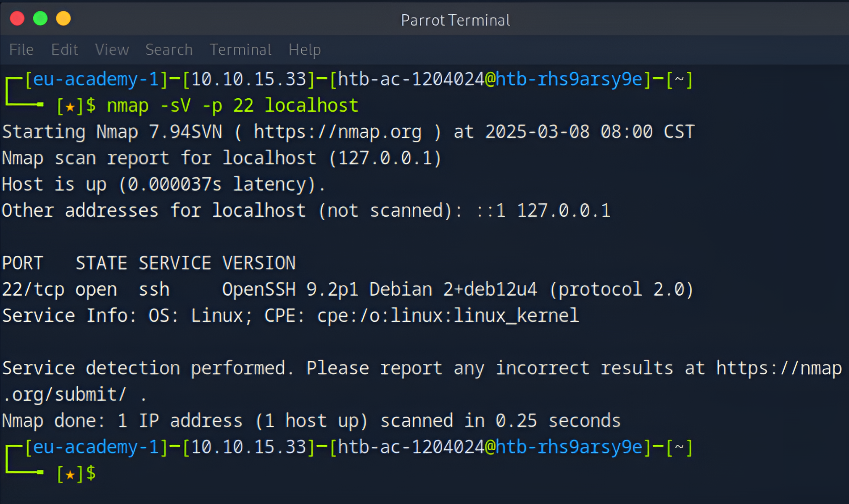Click the '[~]' directory in the bottom prompt
This screenshot has width=849, height=504.
point(680,448)
